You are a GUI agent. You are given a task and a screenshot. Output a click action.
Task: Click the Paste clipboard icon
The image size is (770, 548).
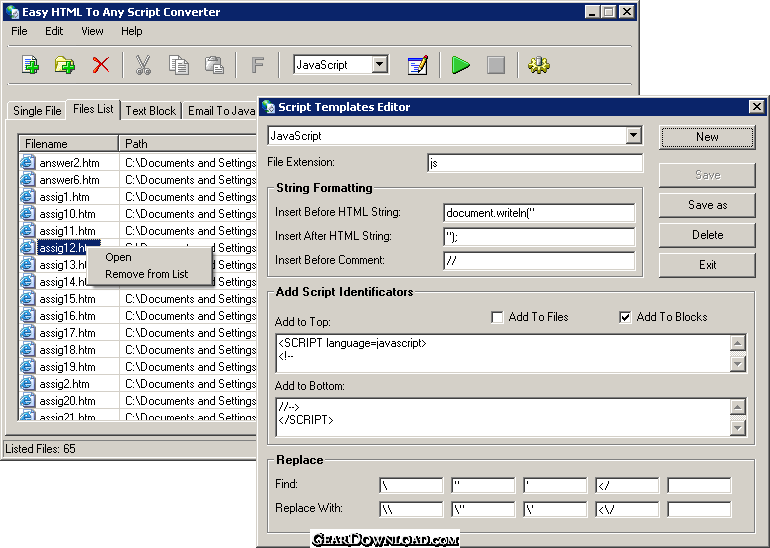point(214,65)
